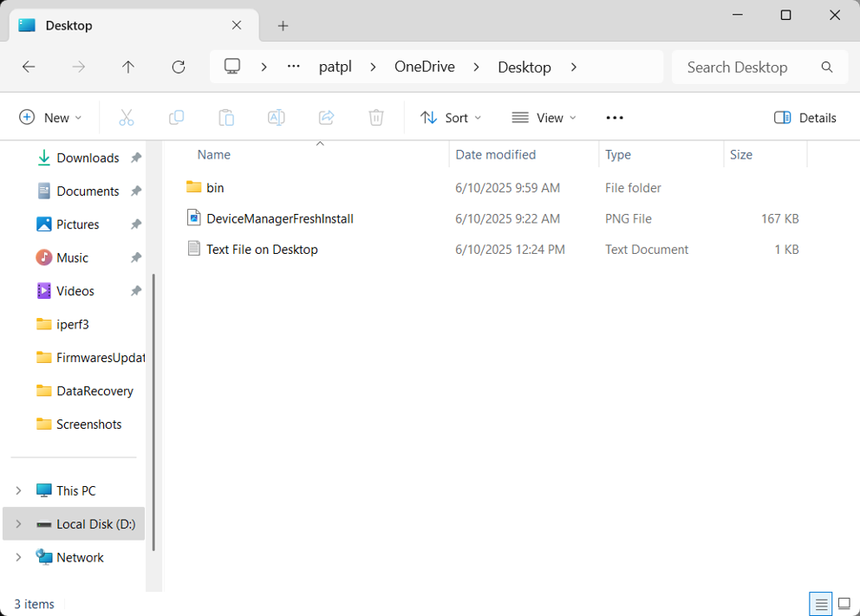
Task: Click the New button
Action: [x=50, y=118]
